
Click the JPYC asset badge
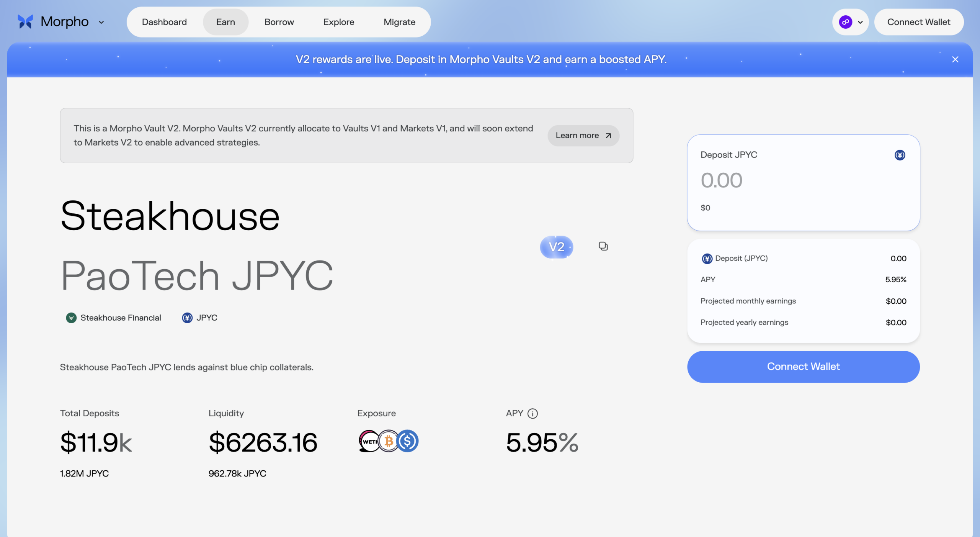tap(199, 318)
